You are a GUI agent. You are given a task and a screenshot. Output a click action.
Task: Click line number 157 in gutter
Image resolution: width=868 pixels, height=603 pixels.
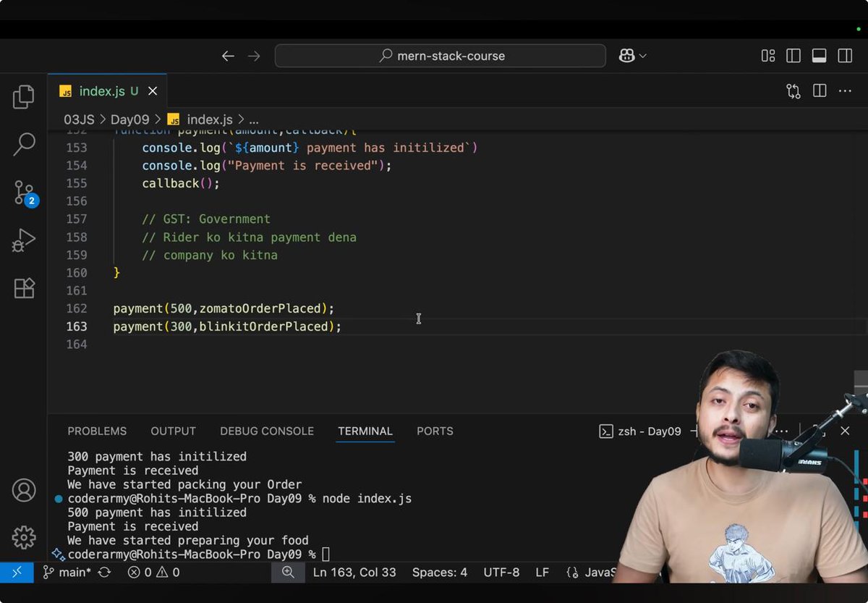(77, 219)
